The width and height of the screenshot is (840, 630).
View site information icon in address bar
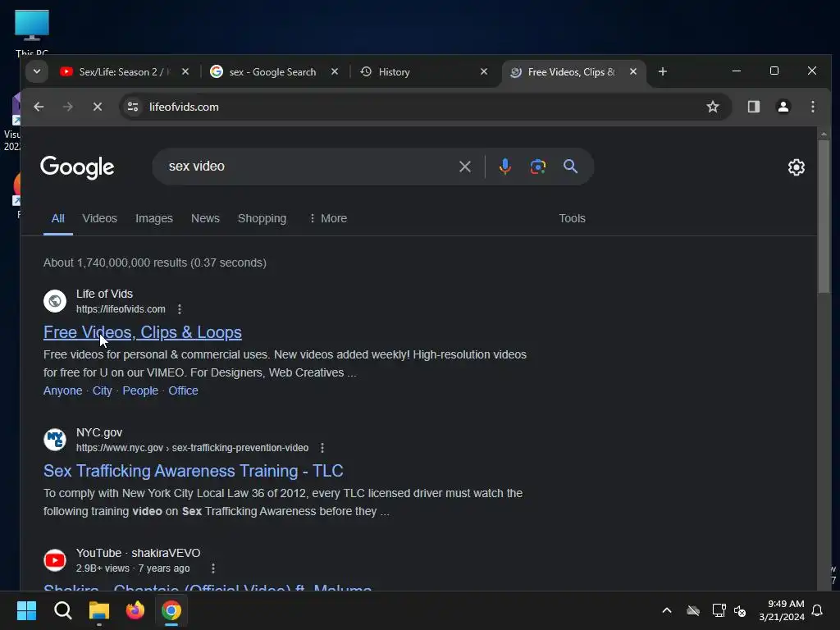(x=133, y=107)
